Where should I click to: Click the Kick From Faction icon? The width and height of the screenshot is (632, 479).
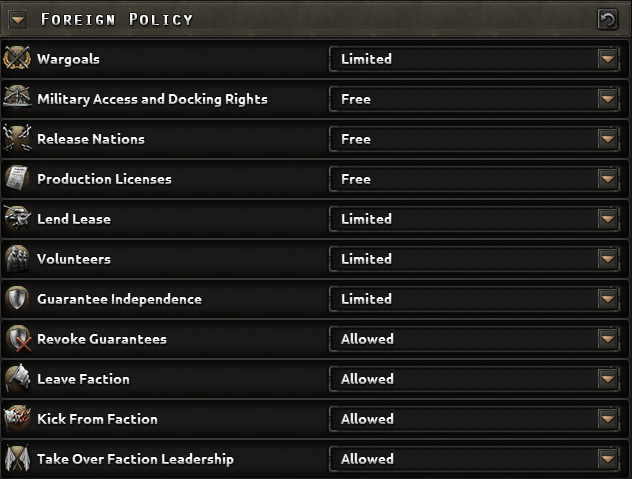(x=17, y=419)
